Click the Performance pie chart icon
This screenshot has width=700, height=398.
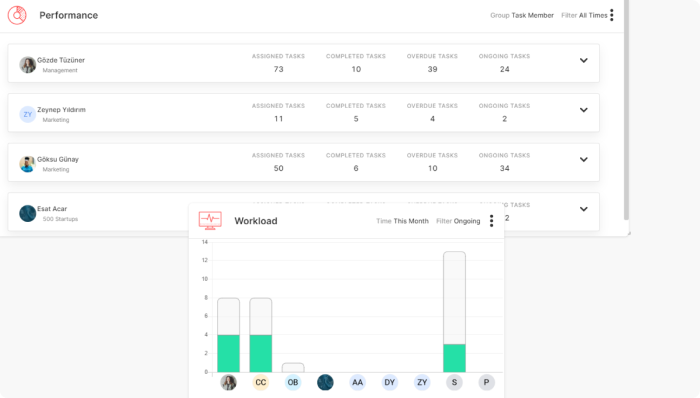tap(17, 15)
